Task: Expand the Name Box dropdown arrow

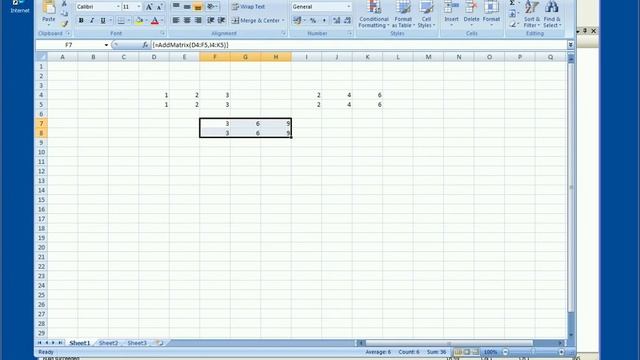Action: [x=106, y=45]
